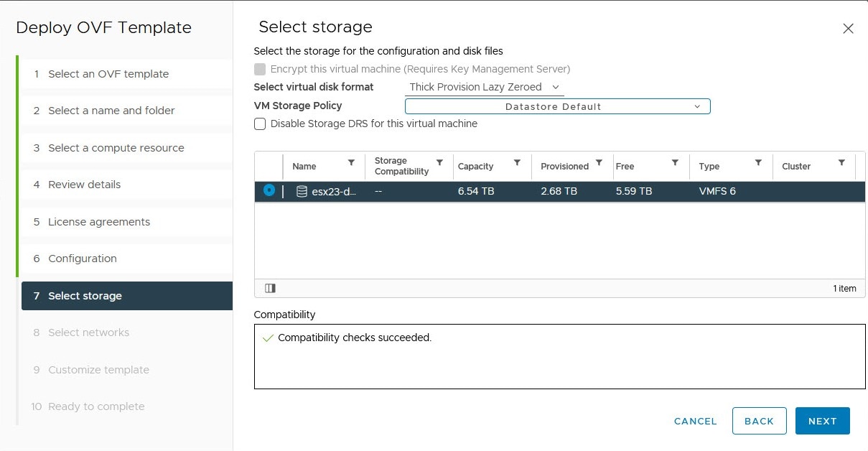Filter the Free column
The image size is (868, 451).
click(x=675, y=163)
